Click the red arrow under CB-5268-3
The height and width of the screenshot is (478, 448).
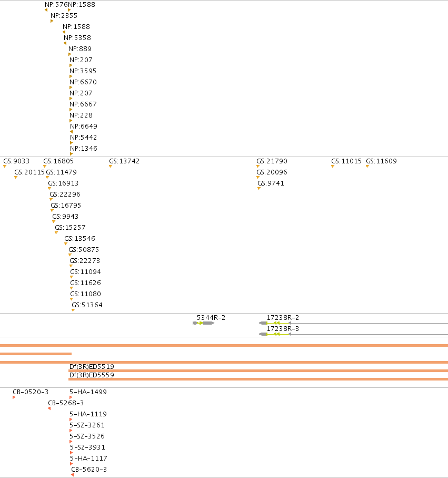pos(49,408)
